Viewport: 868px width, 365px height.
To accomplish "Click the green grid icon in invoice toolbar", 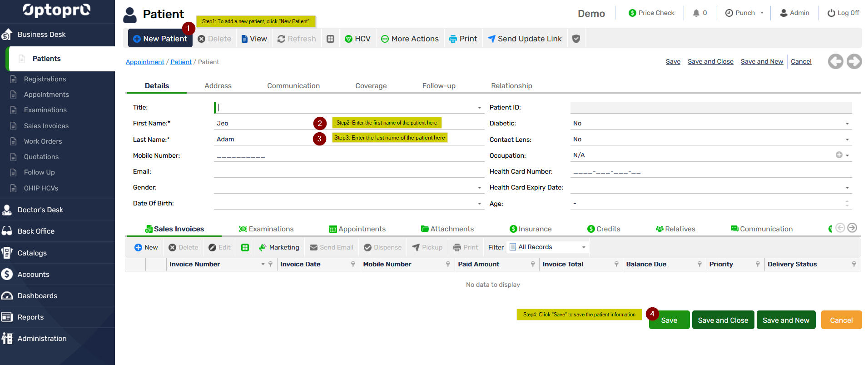I will coord(245,247).
